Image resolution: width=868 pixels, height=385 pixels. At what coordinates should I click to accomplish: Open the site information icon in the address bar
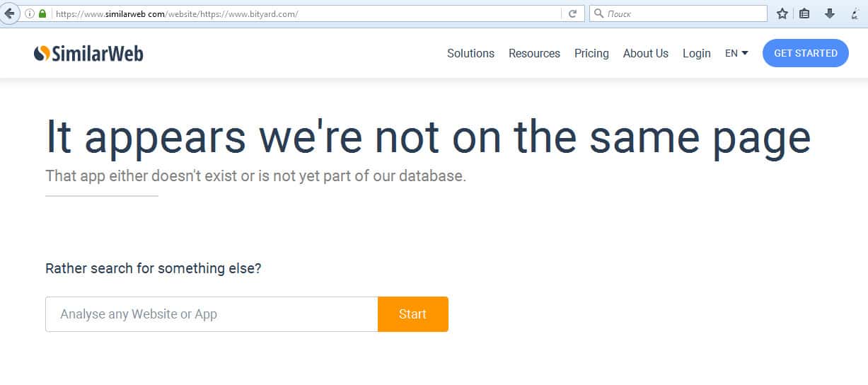[x=30, y=13]
